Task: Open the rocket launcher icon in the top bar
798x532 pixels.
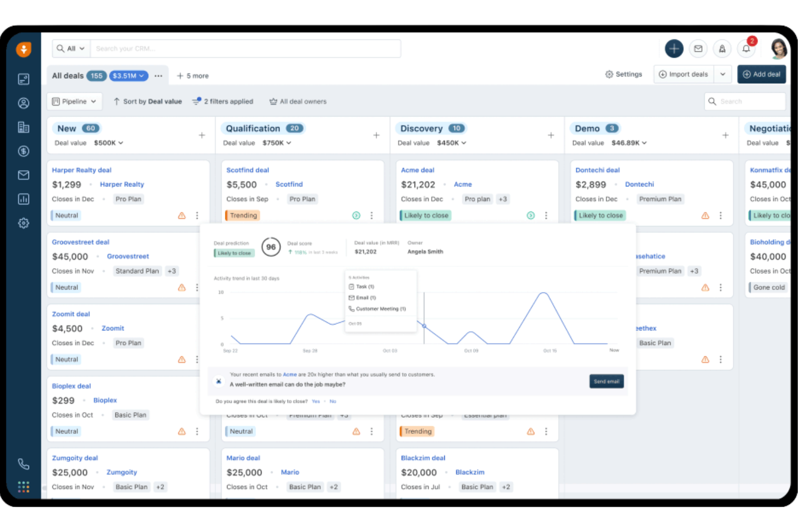Action: pyautogui.click(x=722, y=49)
